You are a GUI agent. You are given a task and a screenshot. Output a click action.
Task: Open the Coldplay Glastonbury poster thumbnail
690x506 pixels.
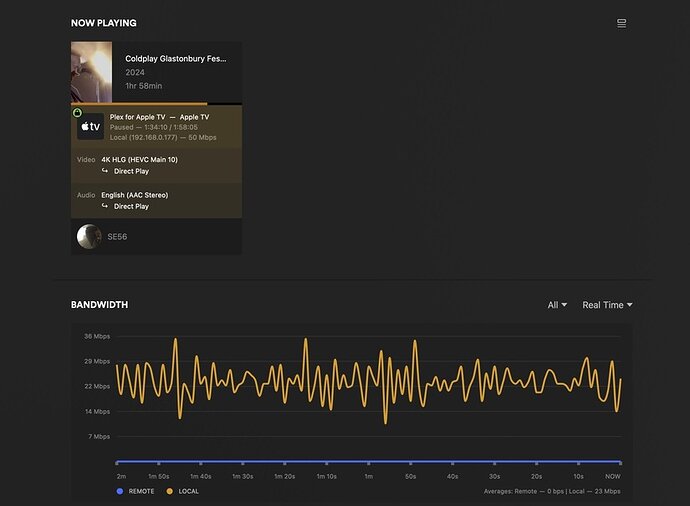tap(92, 72)
